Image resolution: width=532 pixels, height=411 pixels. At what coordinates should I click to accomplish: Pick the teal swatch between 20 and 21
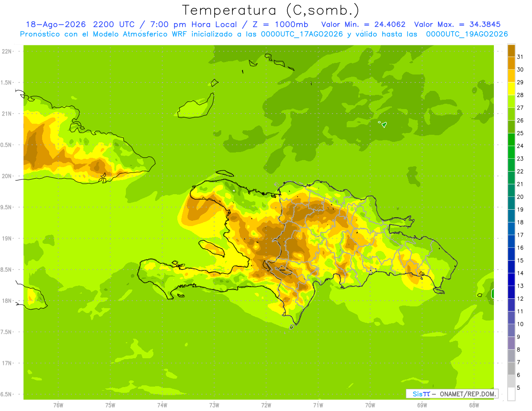point(511,190)
